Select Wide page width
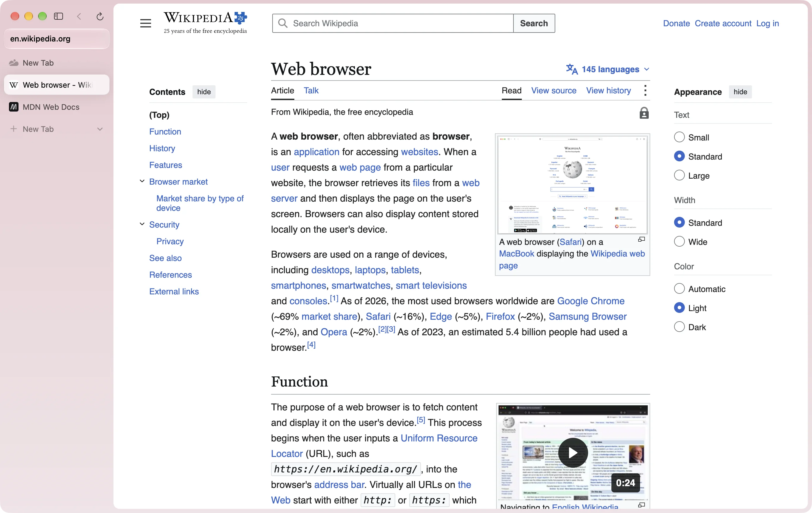The width and height of the screenshot is (812, 513). 679,242
